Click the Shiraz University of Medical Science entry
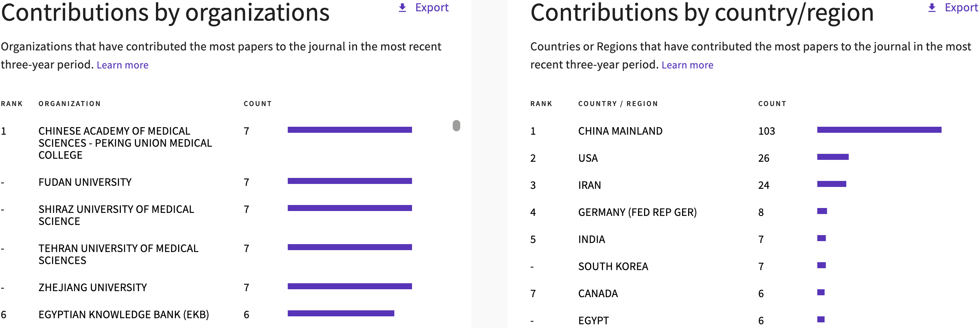This screenshot has width=980, height=328. pyautogui.click(x=116, y=215)
